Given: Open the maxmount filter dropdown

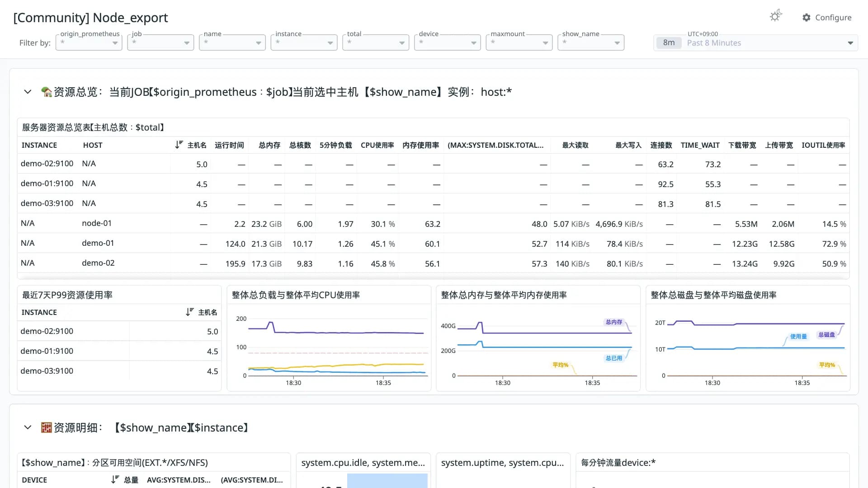Looking at the screenshot, I should (x=519, y=42).
